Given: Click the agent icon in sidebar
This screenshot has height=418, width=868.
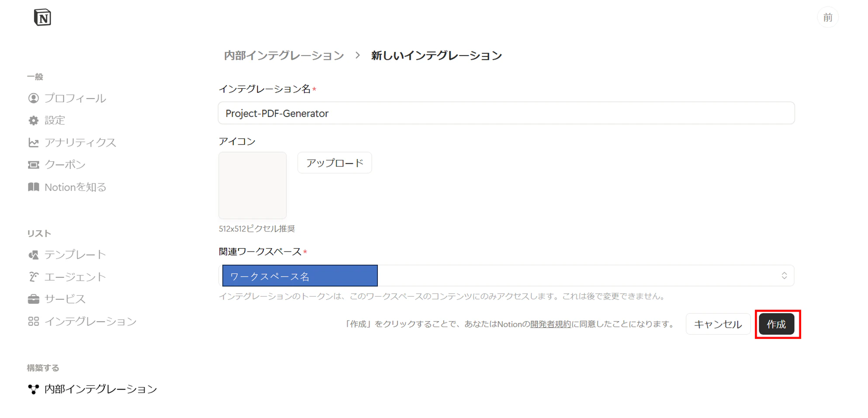Looking at the screenshot, I should point(34,277).
